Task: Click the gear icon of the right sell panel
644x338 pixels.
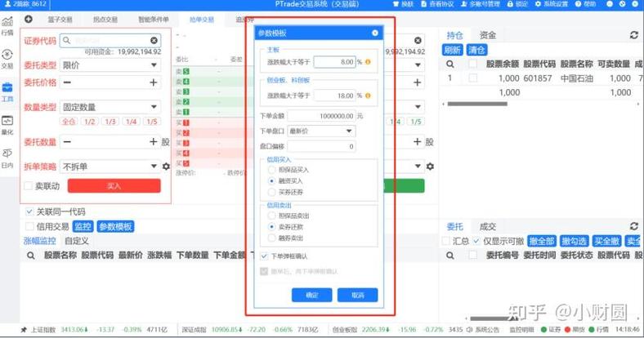Action: [430, 166]
